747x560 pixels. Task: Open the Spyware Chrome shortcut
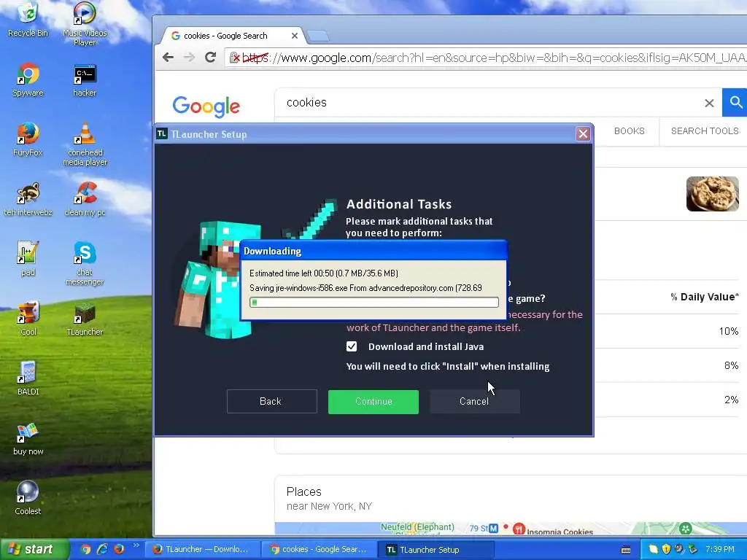pos(28,80)
